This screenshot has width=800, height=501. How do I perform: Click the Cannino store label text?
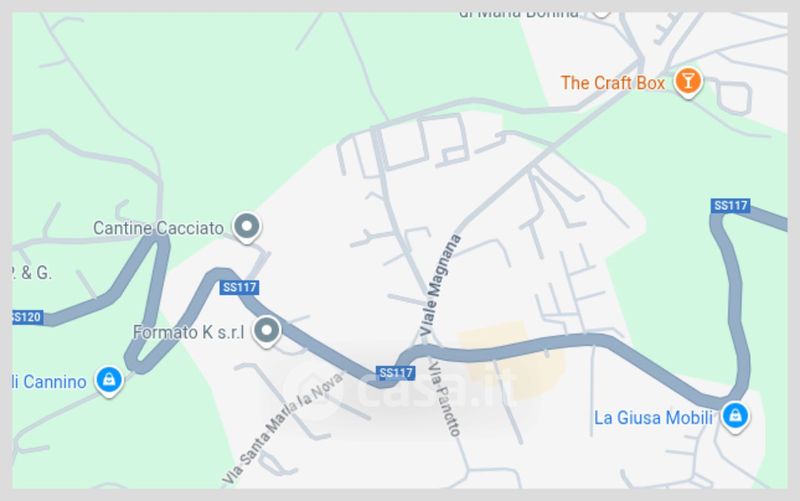point(49,382)
